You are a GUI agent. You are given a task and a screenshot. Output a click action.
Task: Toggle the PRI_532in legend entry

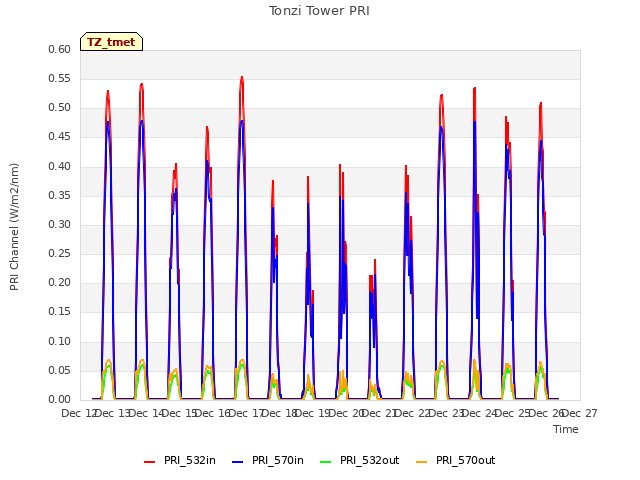pos(180,460)
